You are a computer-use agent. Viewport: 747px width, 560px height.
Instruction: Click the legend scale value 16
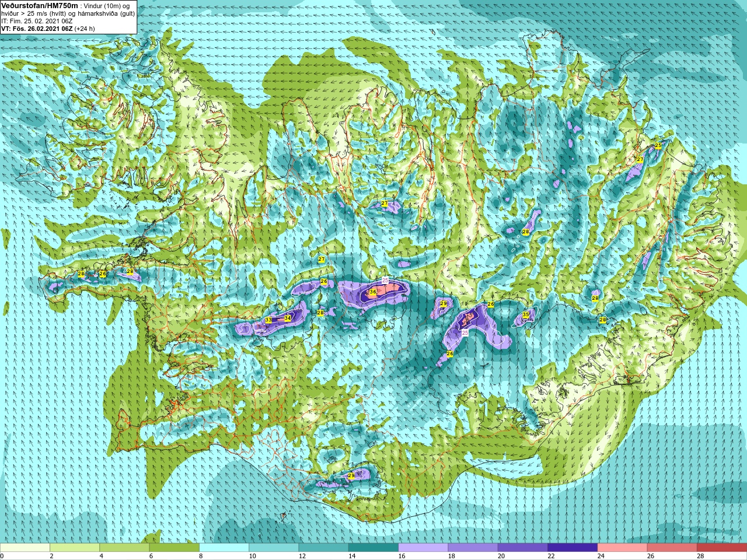[x=402, y=556]
